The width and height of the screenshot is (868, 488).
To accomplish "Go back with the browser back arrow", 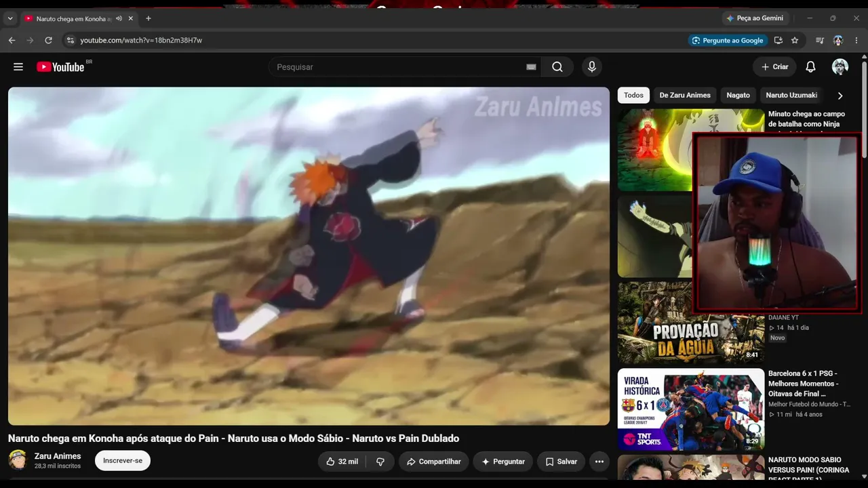I will point(12,40).
